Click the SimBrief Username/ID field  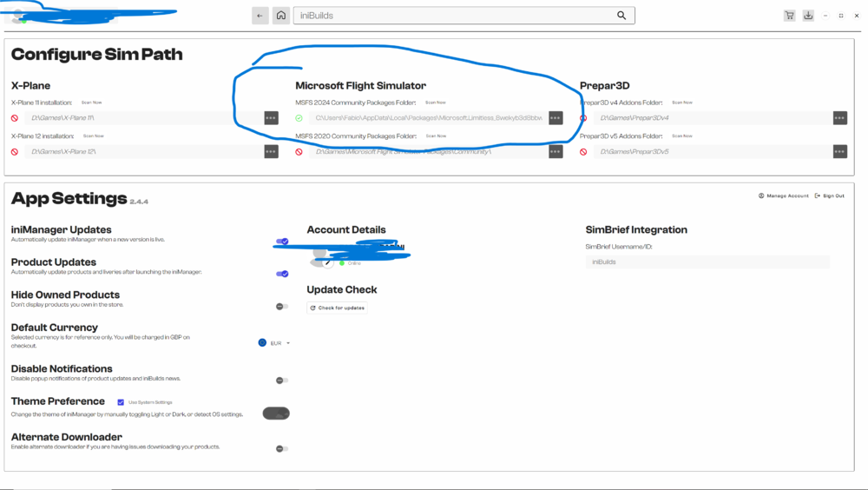coord(707,262)
